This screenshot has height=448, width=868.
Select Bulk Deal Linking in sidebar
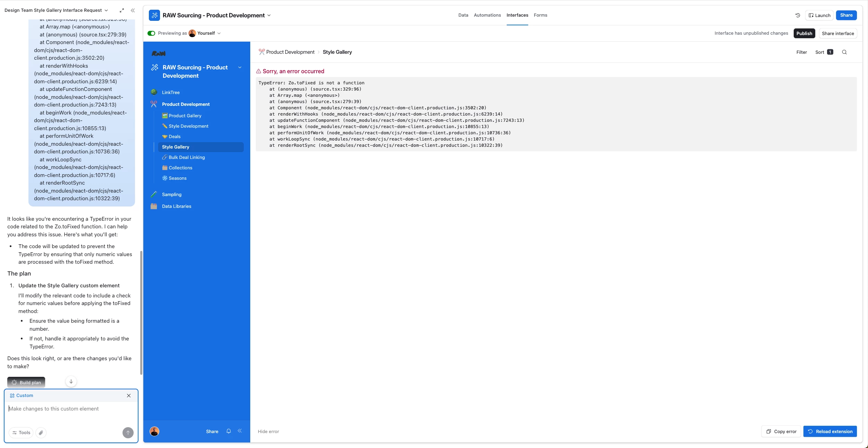[187, 158]
